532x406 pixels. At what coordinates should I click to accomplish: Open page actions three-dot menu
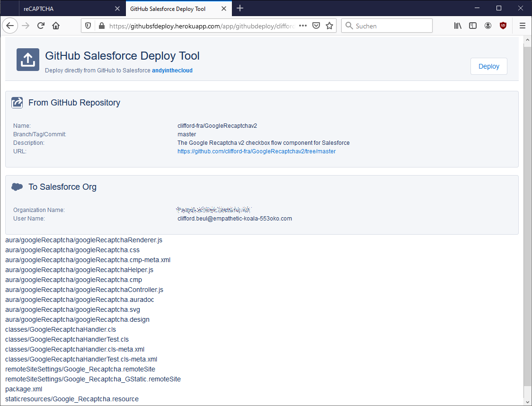tap(303, 26)
